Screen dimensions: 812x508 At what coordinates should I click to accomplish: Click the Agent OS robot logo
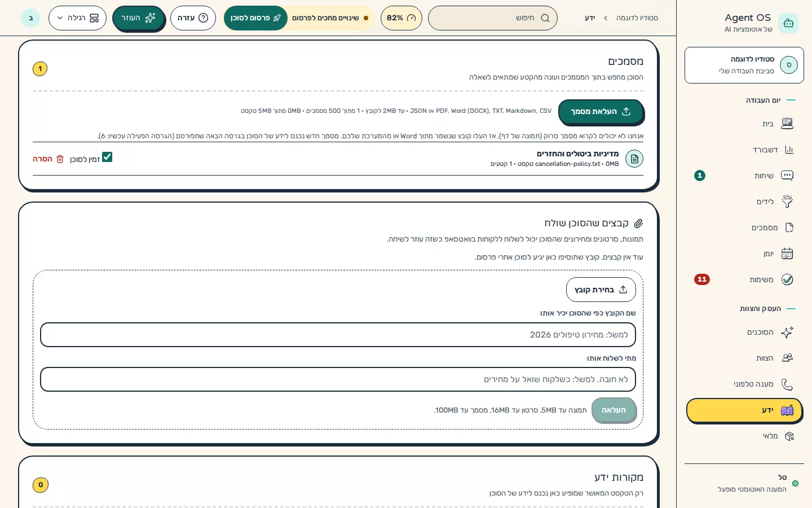point(788,23)
